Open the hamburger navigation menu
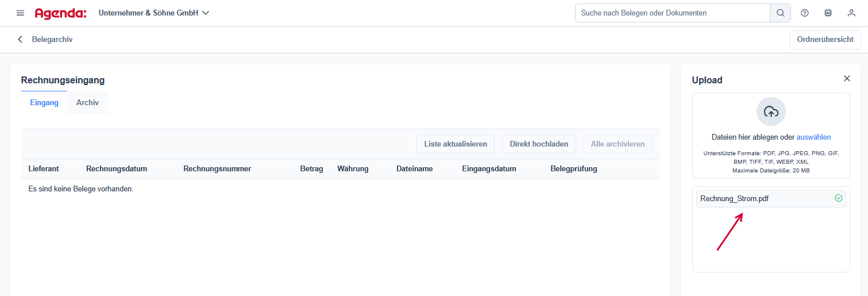The image size is (868, 296). pos(21,13)
